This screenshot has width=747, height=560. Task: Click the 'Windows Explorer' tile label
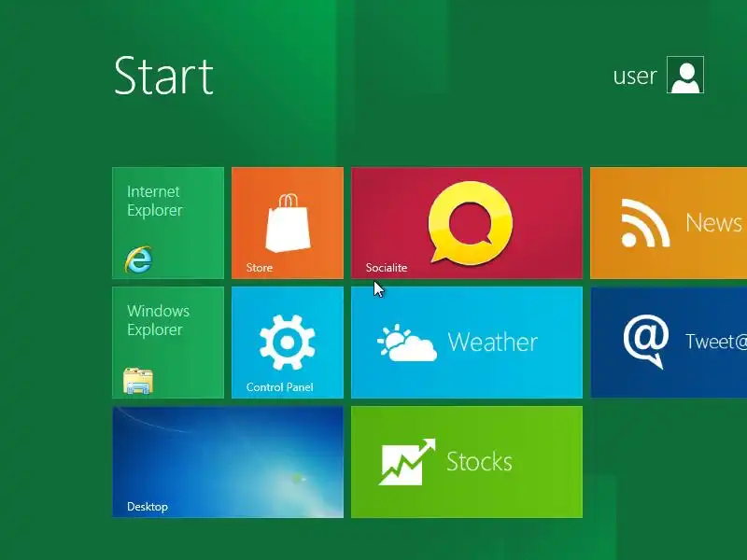[x=158, y=320]
